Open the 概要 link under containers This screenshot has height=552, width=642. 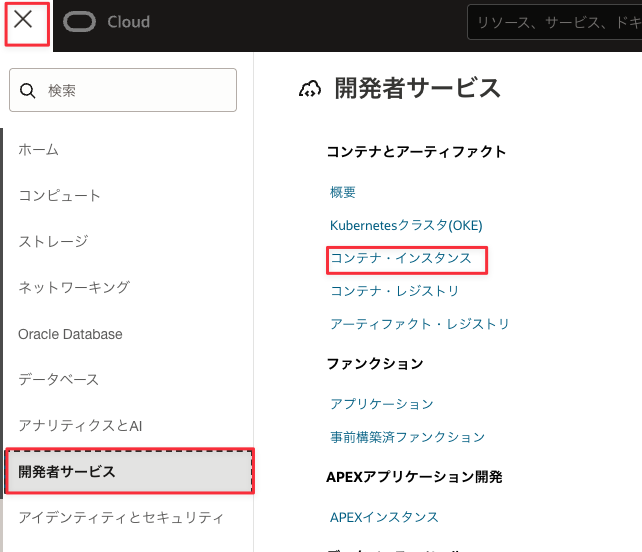(x=343, y=192)
